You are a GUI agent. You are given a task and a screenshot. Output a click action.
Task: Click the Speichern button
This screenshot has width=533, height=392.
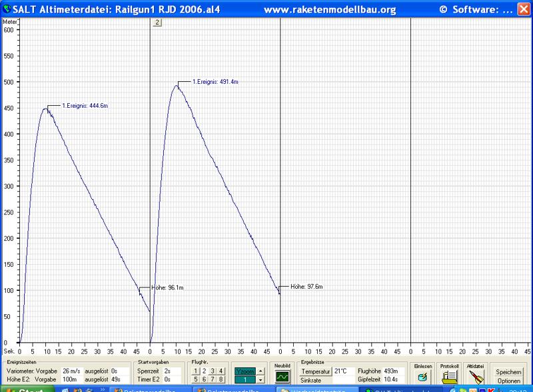click(x=508, y=372)
